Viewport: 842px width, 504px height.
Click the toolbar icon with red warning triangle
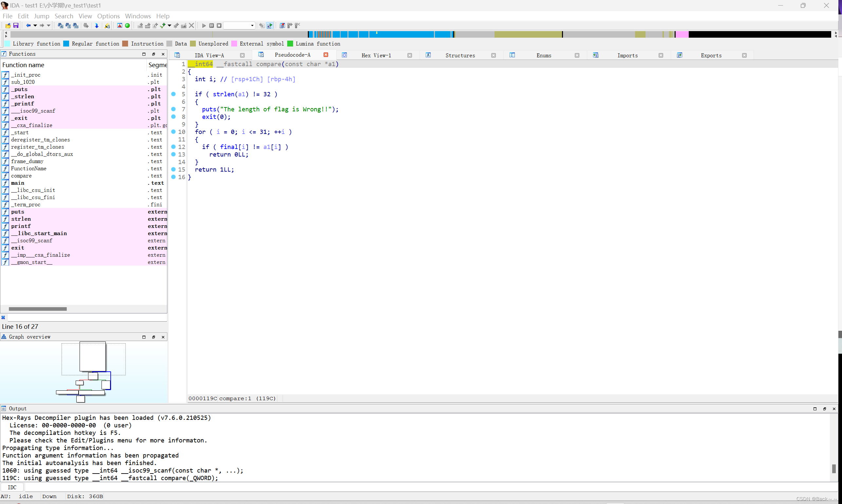point(120,26)
